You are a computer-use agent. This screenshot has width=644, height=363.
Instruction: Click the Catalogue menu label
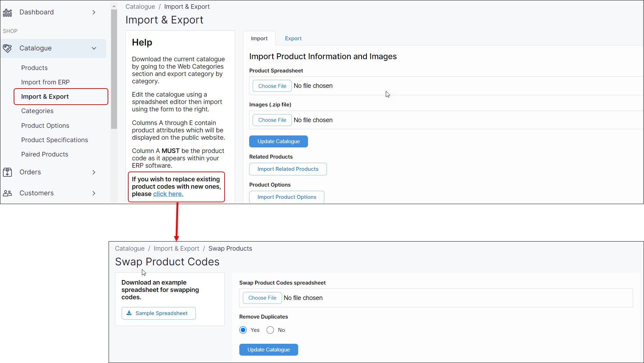35,48
